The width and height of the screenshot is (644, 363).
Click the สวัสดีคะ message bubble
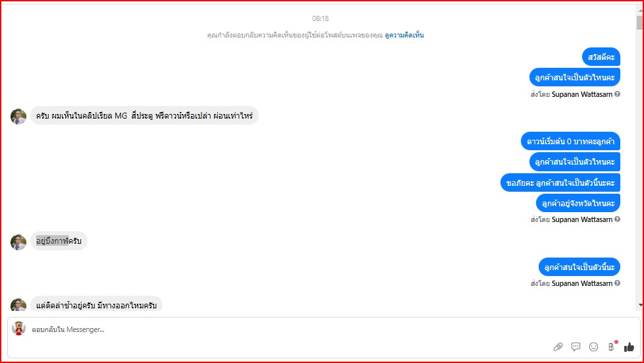pyautogui.click(x=601, y=57)
